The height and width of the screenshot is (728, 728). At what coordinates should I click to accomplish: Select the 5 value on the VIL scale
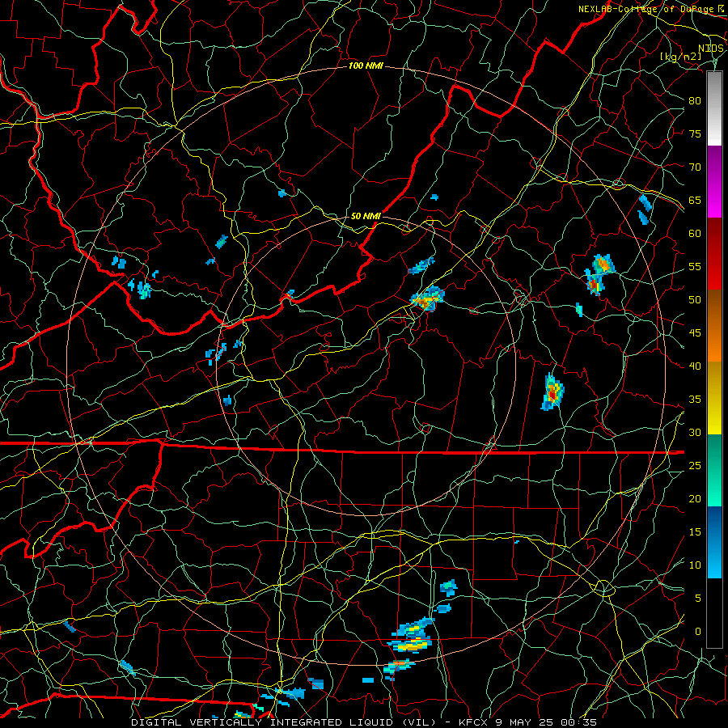pos(698,598)
